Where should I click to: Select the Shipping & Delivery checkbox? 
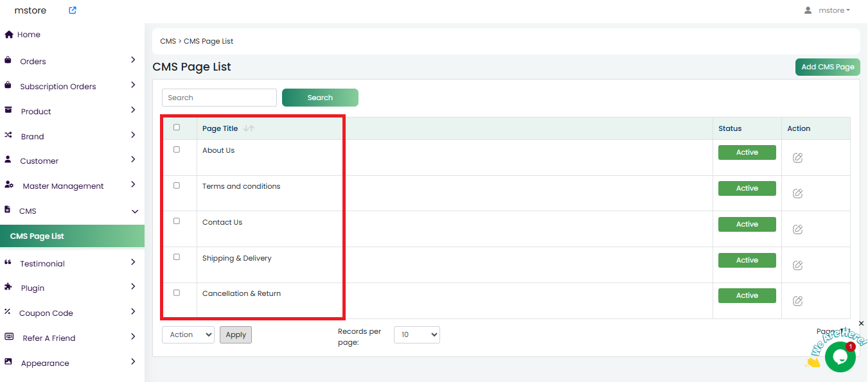[x=177, y=257]
